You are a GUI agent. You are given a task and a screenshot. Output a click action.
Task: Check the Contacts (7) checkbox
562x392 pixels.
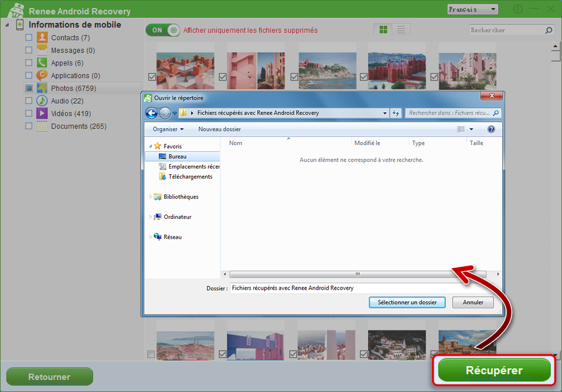pyautogui.click(x=29, y=38)
